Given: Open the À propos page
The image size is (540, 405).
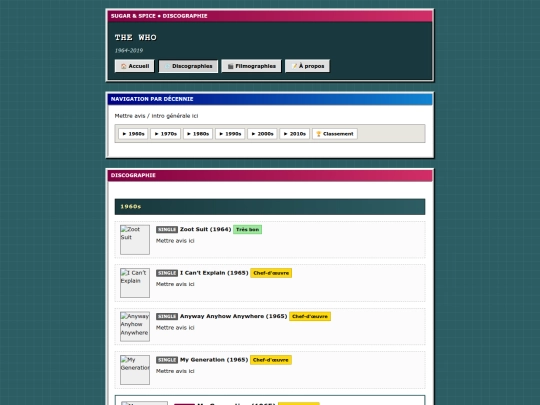Looking at the screenshot, I should coord(307,66).
